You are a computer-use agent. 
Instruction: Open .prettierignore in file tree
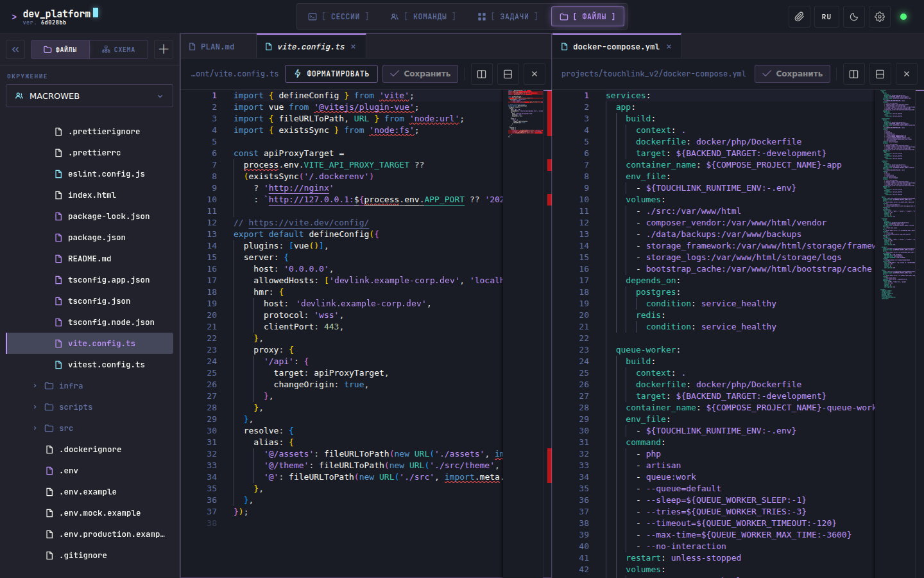pyautogui.click(x=90, y=132)
